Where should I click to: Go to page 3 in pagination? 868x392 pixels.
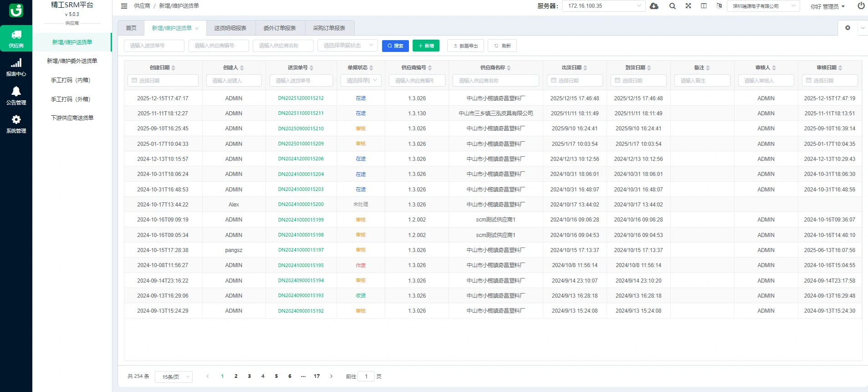[x=249, y=377]
